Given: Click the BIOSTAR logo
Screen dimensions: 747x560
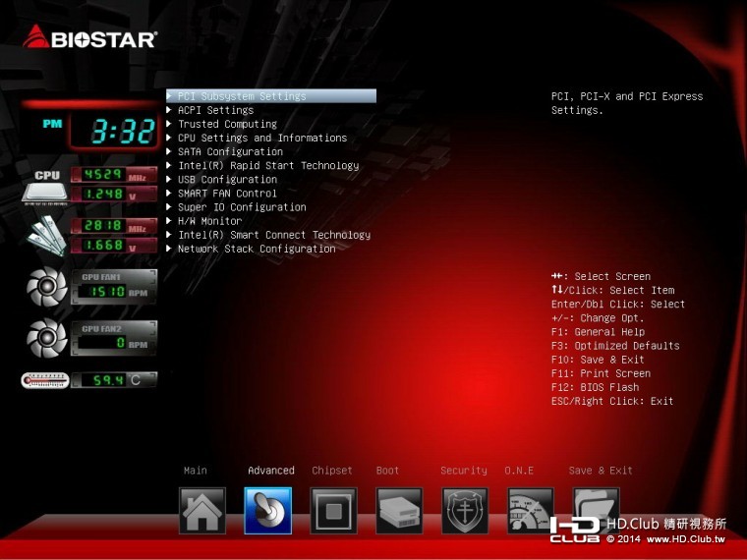Looking at the screenshot, I should 89,37.
